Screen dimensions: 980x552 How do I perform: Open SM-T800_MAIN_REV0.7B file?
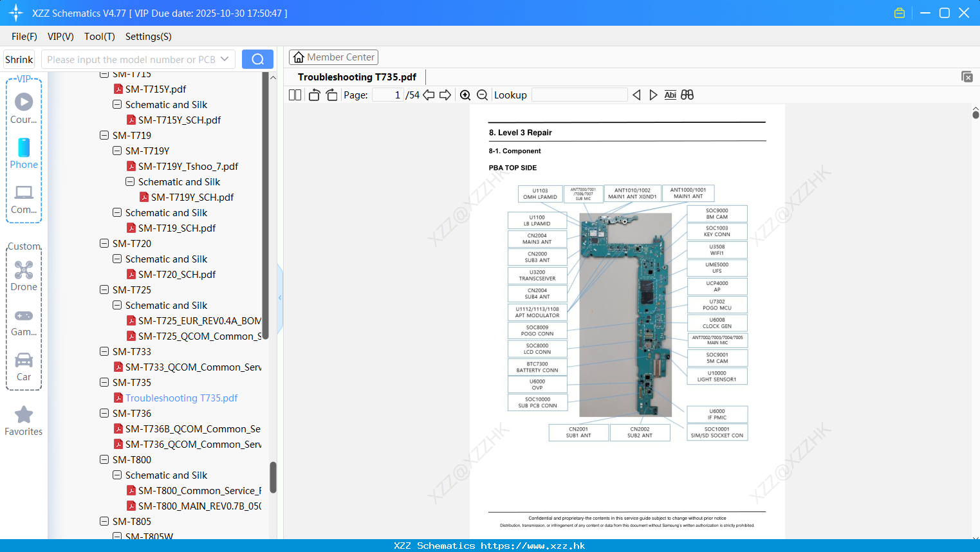point(199,506)
